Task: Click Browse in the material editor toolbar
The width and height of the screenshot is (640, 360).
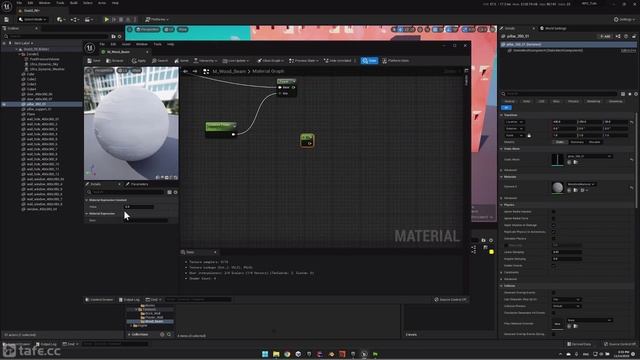Action: click(x=115, y=60)
